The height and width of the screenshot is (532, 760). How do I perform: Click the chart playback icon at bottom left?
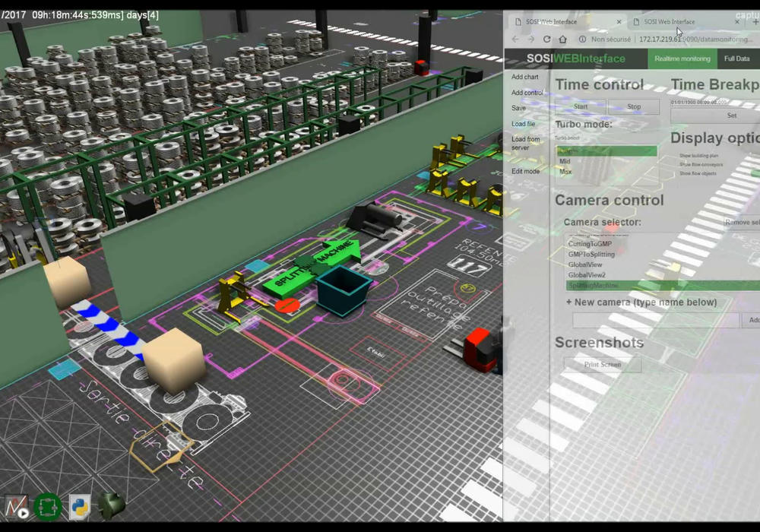pos(17,506)
